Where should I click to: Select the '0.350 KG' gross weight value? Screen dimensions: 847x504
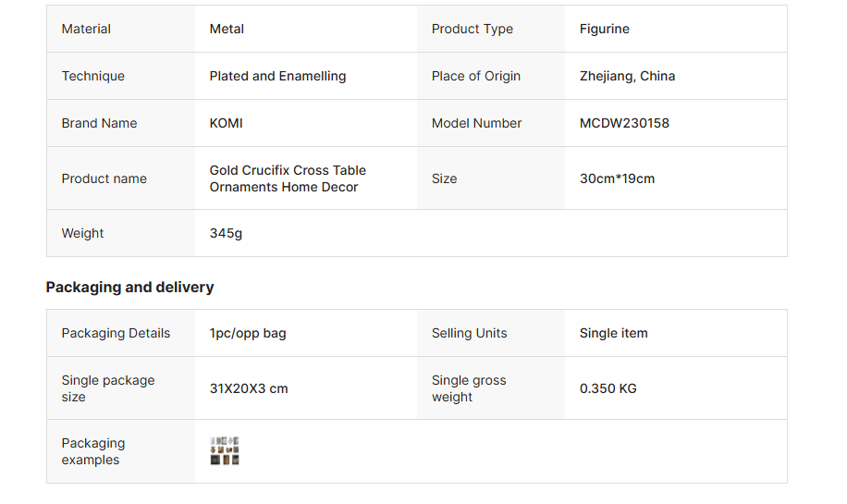[608, 388]
